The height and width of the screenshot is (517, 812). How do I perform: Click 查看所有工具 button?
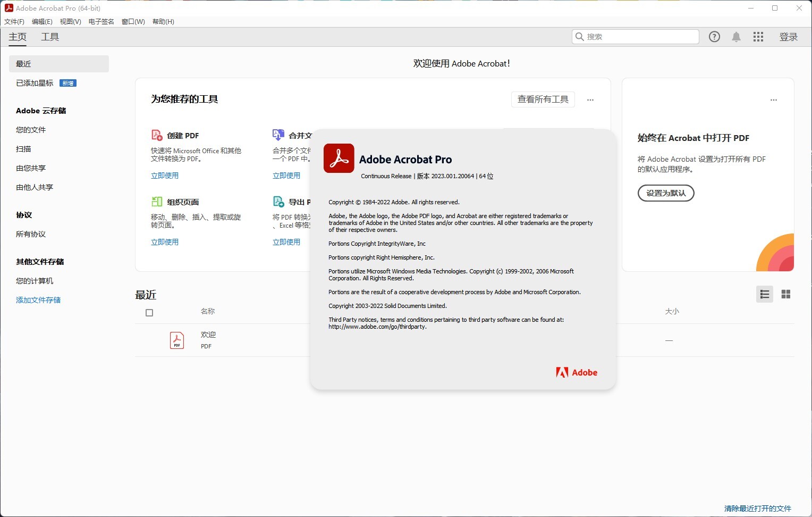pos(543,99)
